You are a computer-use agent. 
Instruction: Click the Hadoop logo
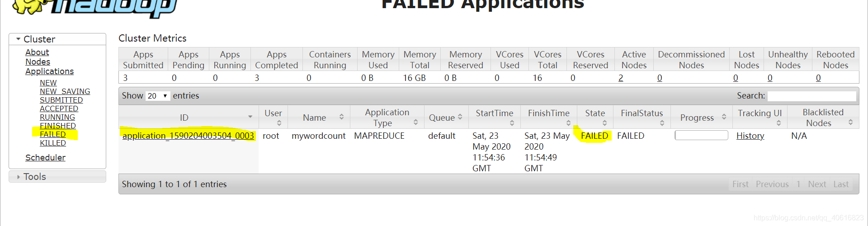94,8
